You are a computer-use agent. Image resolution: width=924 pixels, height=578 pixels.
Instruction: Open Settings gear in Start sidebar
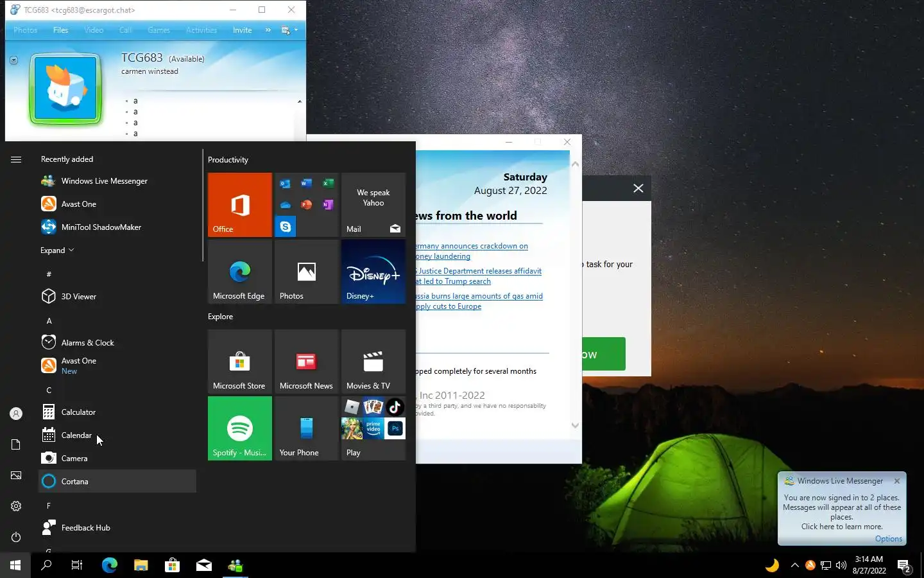(16, 506)
